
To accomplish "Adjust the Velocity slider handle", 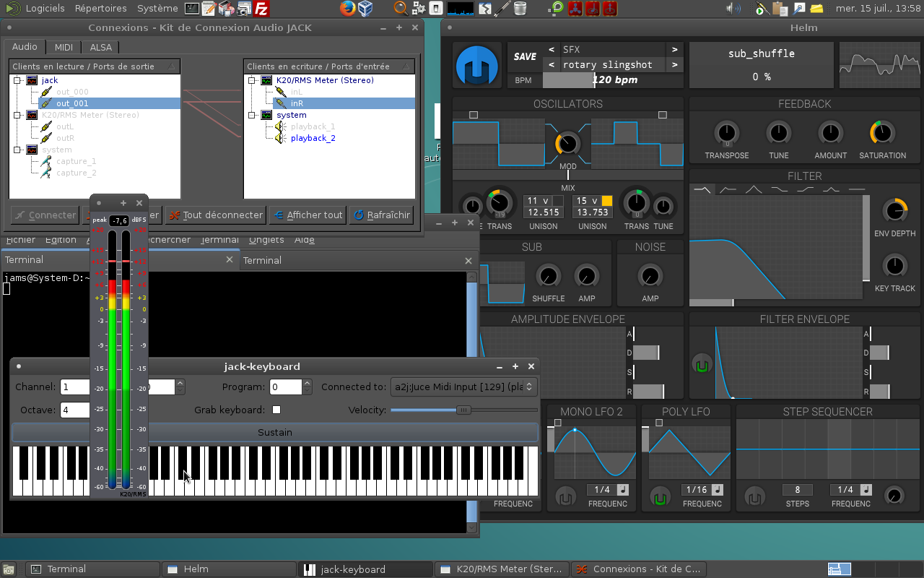I will (x=463, y=410).
